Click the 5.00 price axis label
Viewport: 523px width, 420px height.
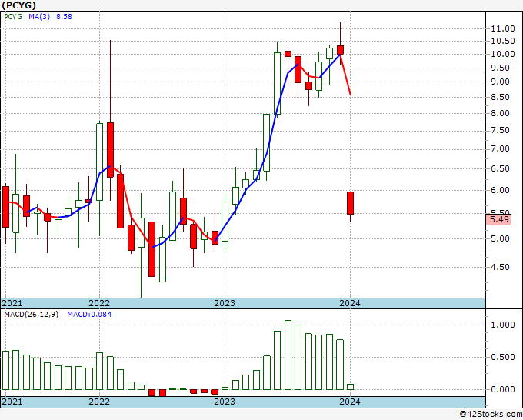tap(501, 239)
